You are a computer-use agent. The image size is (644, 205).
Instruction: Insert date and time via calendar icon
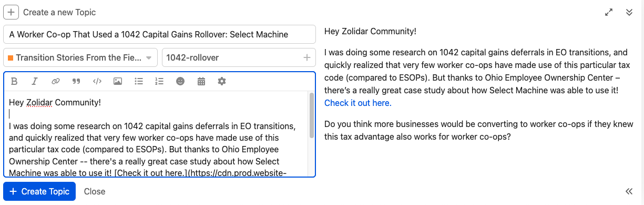point(201,81)
